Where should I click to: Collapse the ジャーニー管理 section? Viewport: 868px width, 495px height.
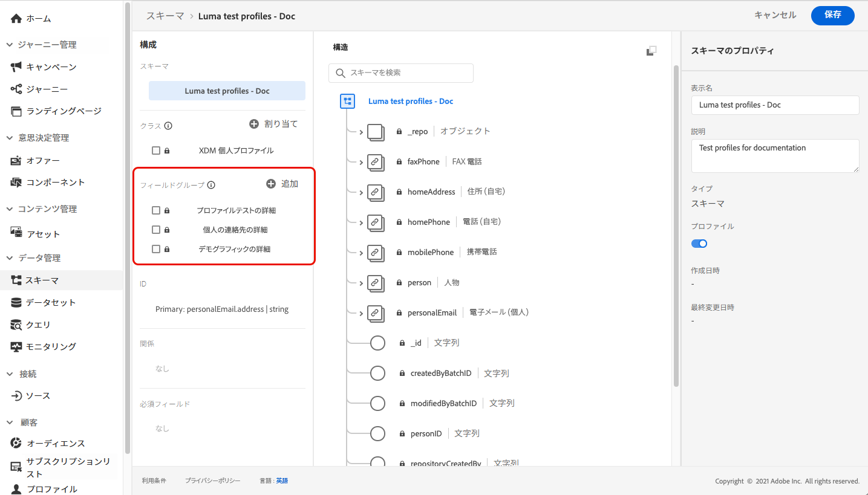[x=10, y=45]
